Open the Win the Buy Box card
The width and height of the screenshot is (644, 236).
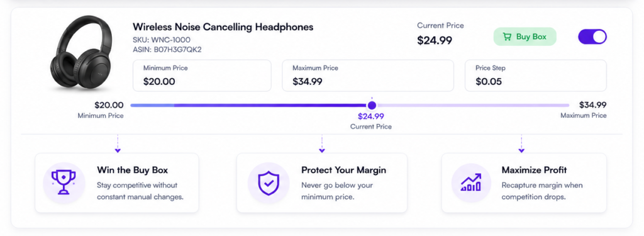tap(116, 183)
